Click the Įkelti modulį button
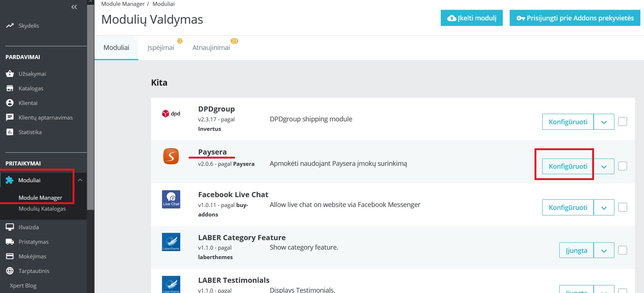Screen dimensions: 644x293 pyautogui.click(x=472, y=18)
